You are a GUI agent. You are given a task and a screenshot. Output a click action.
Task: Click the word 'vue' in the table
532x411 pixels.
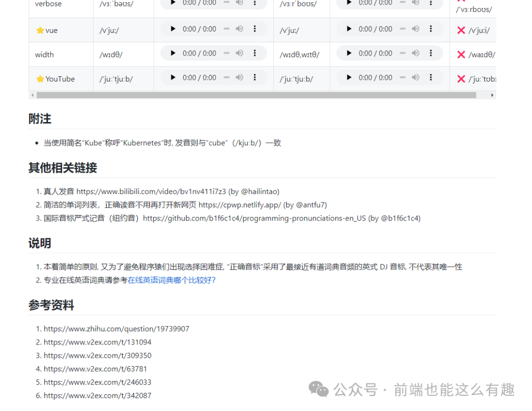pos(52,30)
